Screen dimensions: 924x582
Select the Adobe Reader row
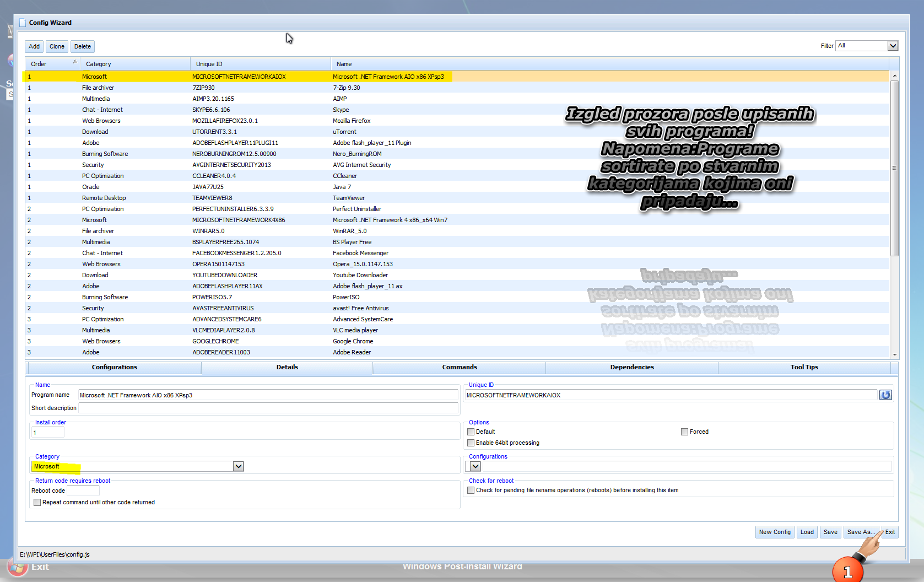(457, 352)
